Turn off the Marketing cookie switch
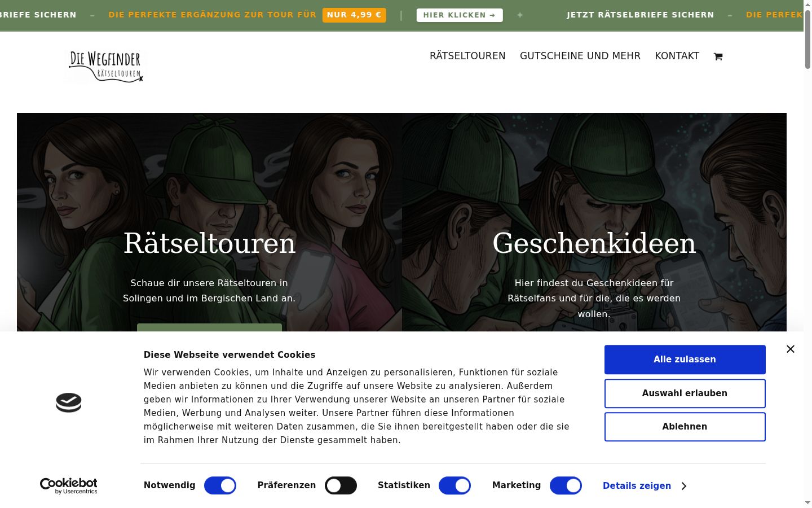The image size is (812, 508). [x=566, y=485]
